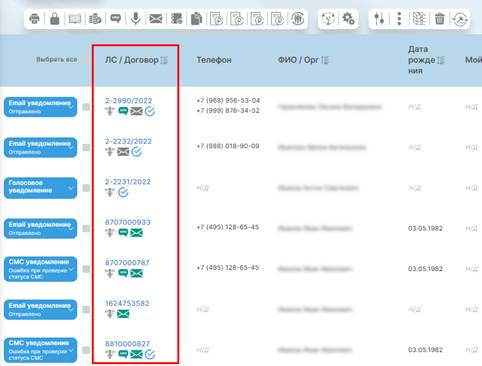Open account link 8810000827
Image resolution: width=482 pixels, height=366 pixels.
pyautogui.click(x=127, y=344)
